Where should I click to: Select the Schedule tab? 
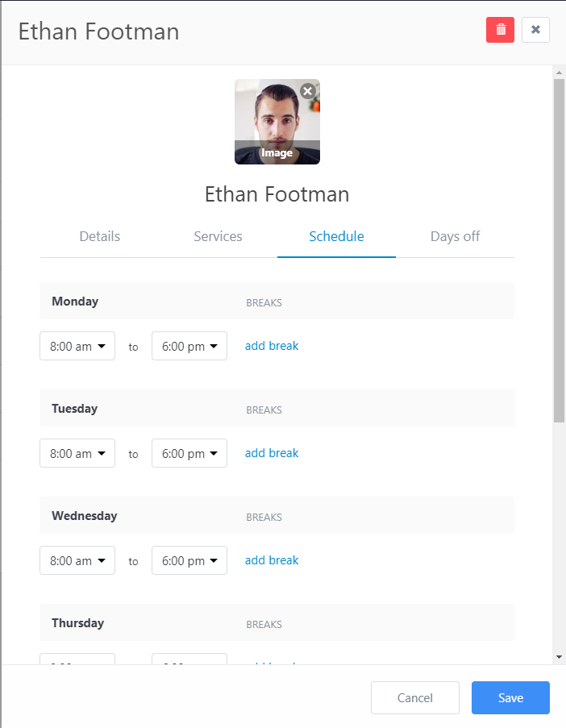click(336, 236)
